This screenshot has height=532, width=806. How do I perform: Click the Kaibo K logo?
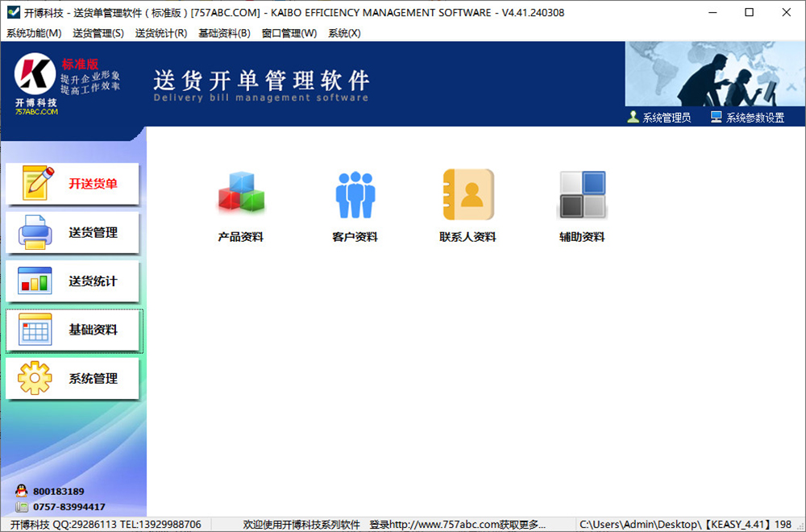point(35,73)
